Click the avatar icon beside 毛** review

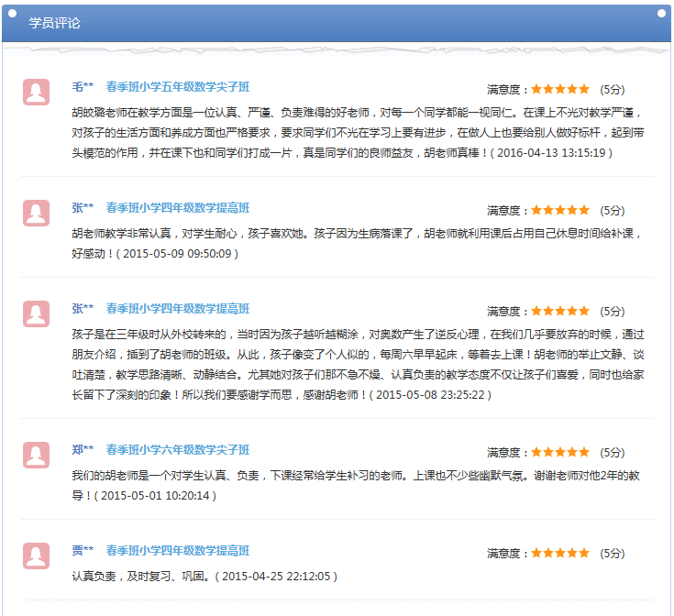tap(36, 92)
